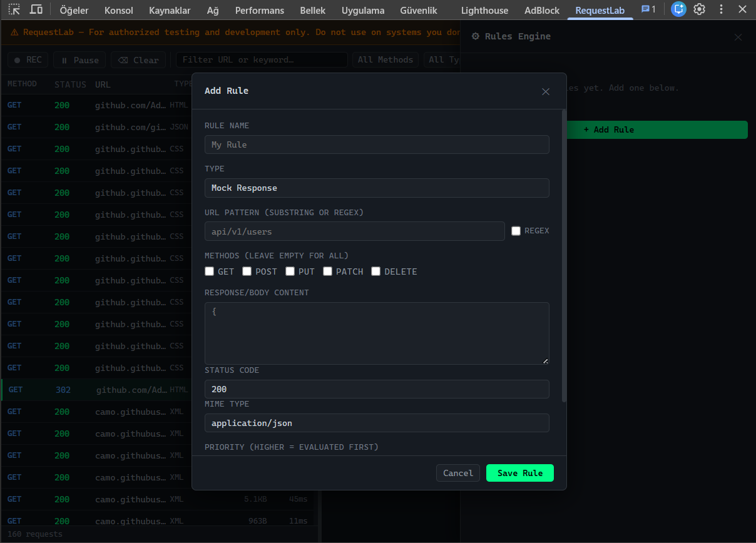Open the Kaynaklar tab
The image size is (756, 543).
click(170, 10)
